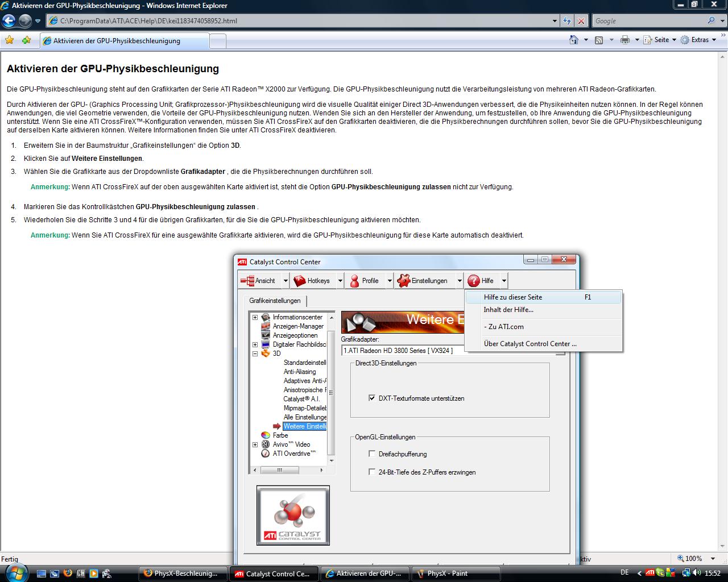The image size is (728, 582).
Task: Click the Print icon in IE toolbar
Action: pos(625,40)
